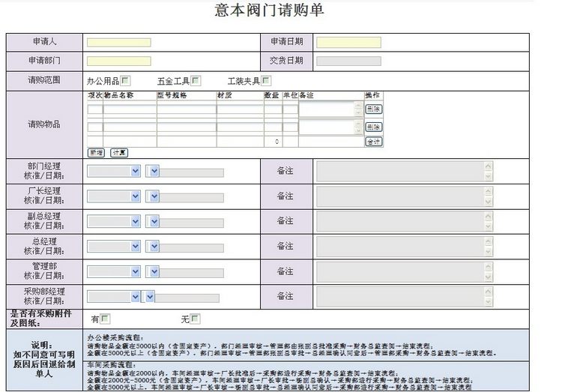This screenshot has height=392, width=562.
Task: Focus the 申请部门 input field
Action: pos(119,61)
